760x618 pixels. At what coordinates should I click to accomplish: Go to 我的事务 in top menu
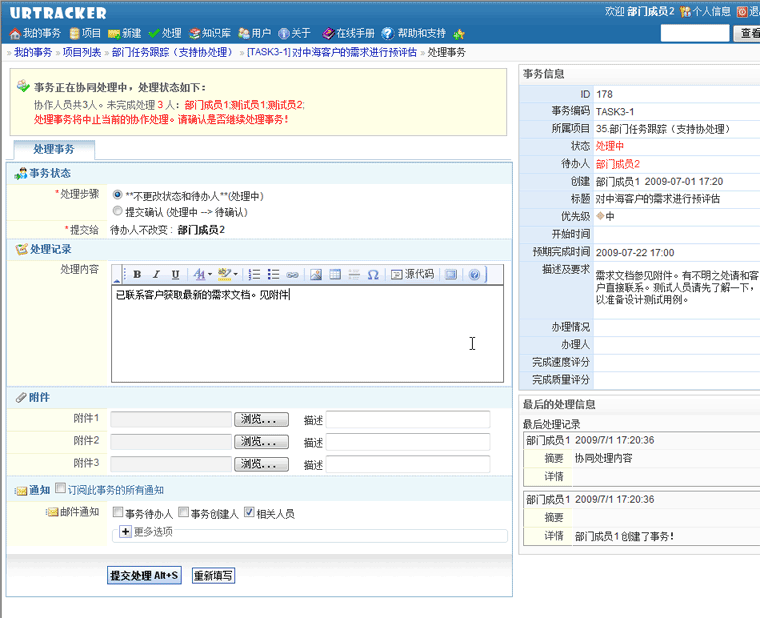coord(35,33)
